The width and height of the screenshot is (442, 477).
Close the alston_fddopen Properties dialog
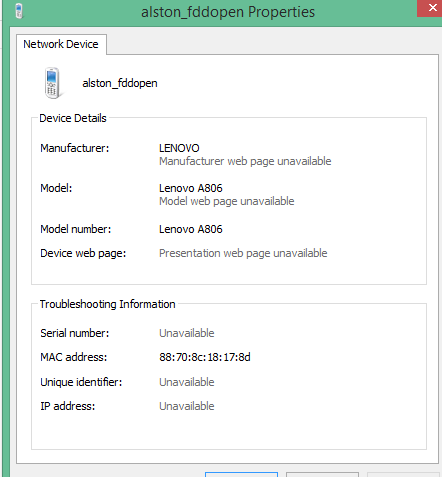click(x=431, y=8)
